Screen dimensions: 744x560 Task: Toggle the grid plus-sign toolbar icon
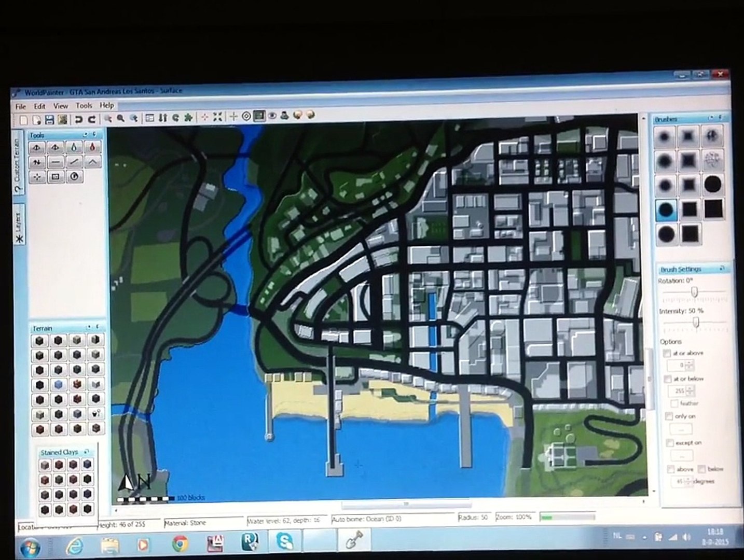234,117
